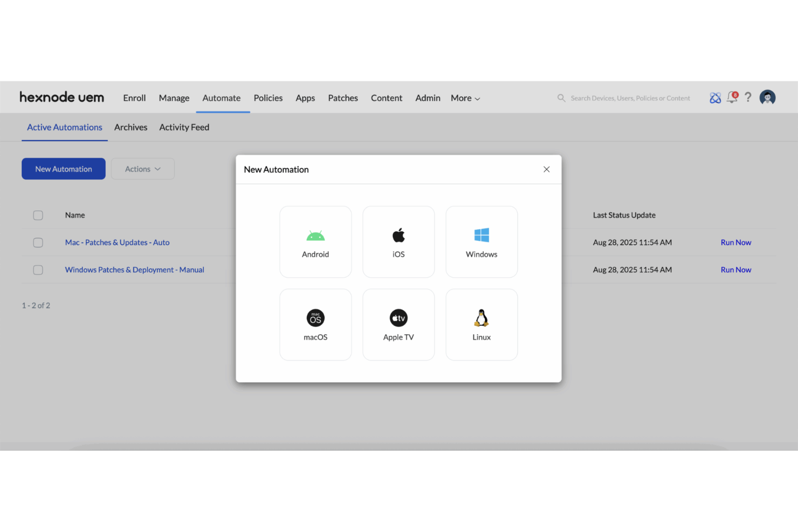Choose the Windows platform tile

[481, 241]
